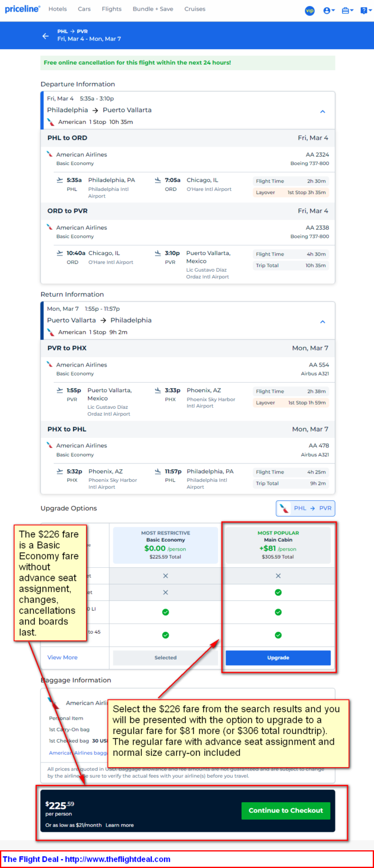Click the PHL → PVR header route text
Image resolution: width=374 pixels, height=868 pixels.
[73, 32]
